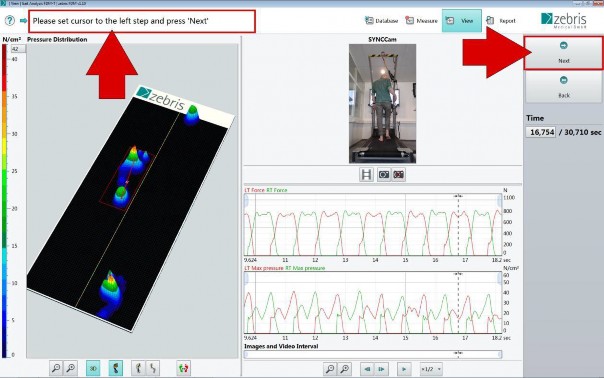
Task: Click the 'Images and Video Interval' label
Action: 281,346
